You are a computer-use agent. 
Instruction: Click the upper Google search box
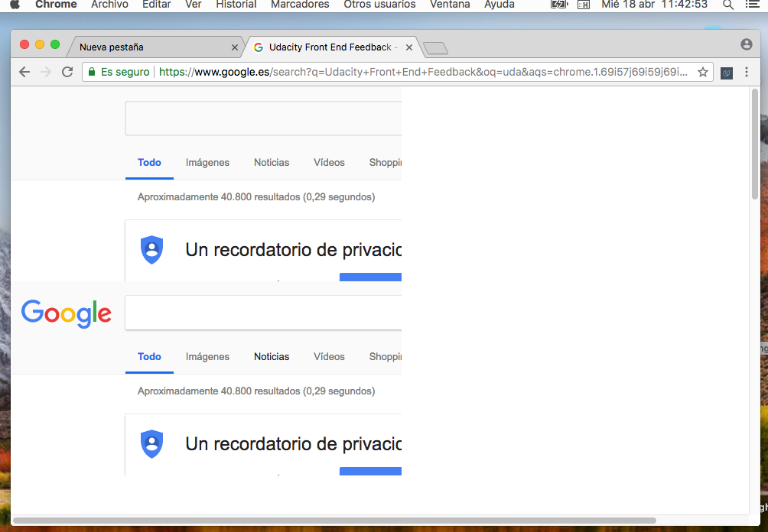tap(263, 118)
